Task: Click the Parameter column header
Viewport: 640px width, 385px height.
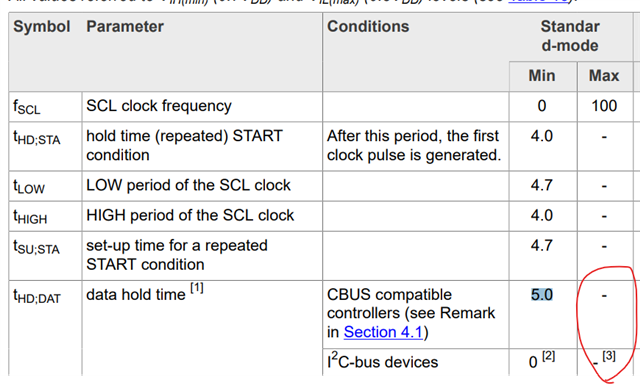Action: click(x=125, y=27)
